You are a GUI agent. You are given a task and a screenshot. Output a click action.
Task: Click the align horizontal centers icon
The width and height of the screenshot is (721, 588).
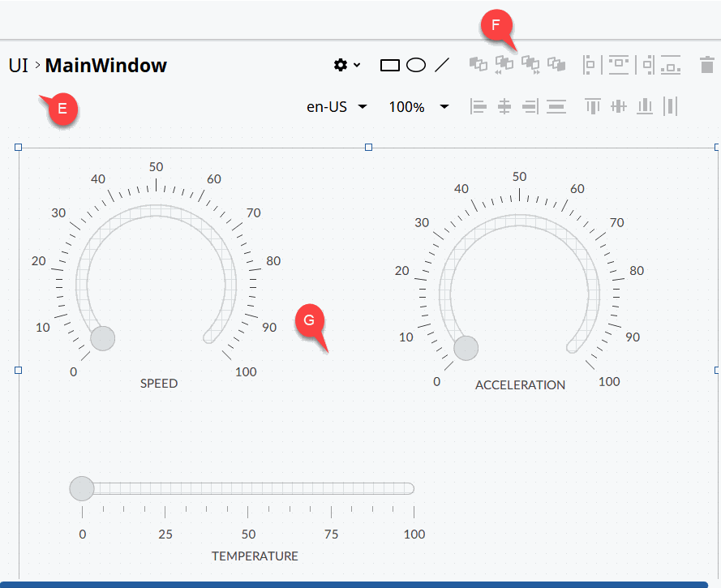click(x=504, y=106)
